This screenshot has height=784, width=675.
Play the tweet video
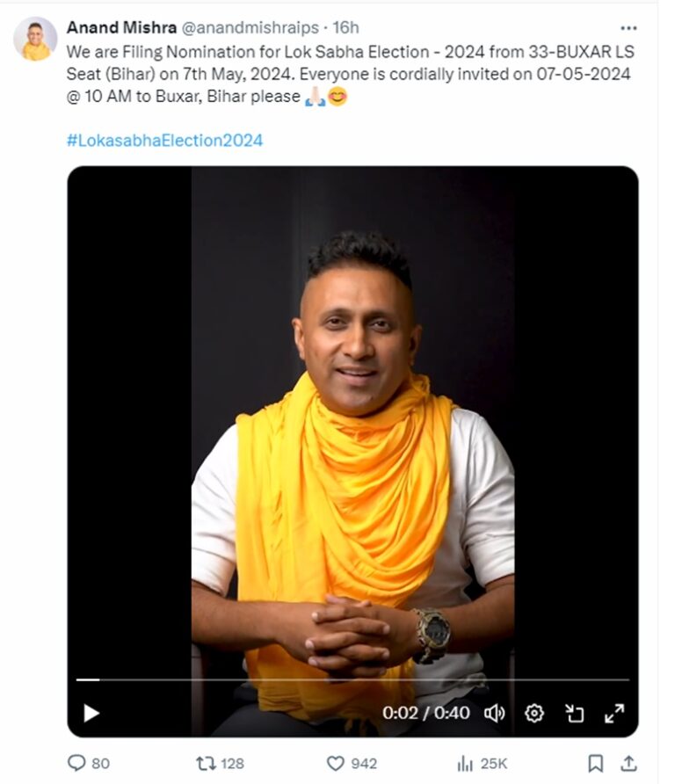coord(91,713)
